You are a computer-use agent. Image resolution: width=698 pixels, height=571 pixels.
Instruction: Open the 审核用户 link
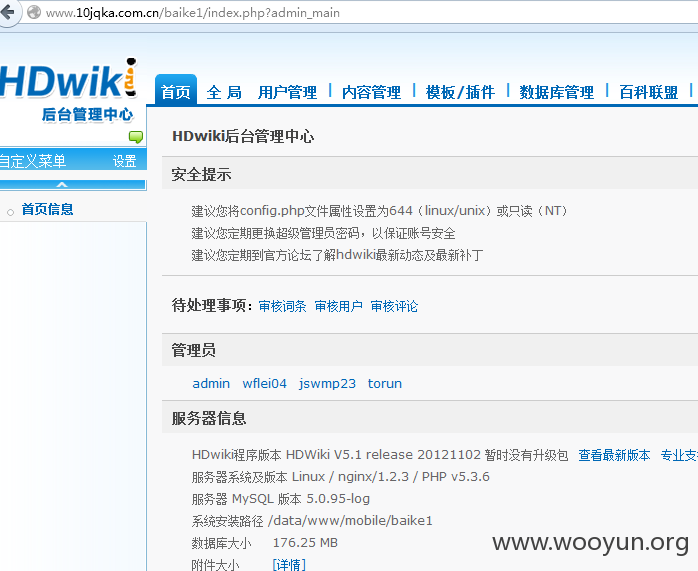pyautogui.click(x=338, y=306)
